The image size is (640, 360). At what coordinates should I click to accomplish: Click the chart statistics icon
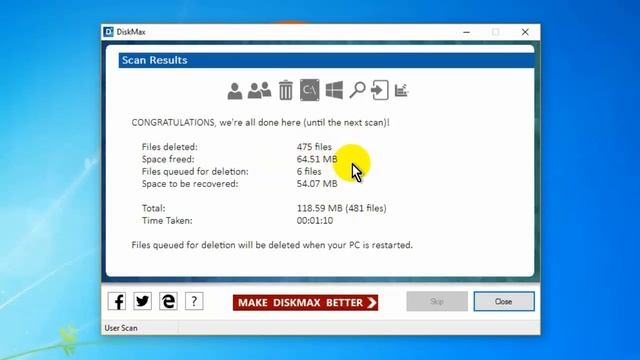pyautogui.click(x=402, y=90)
